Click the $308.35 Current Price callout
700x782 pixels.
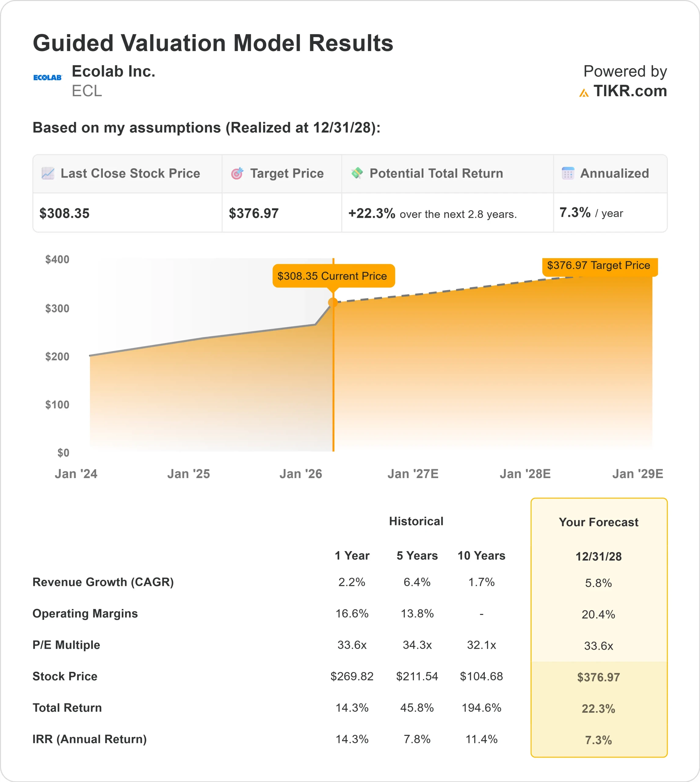tap(333, 276)
